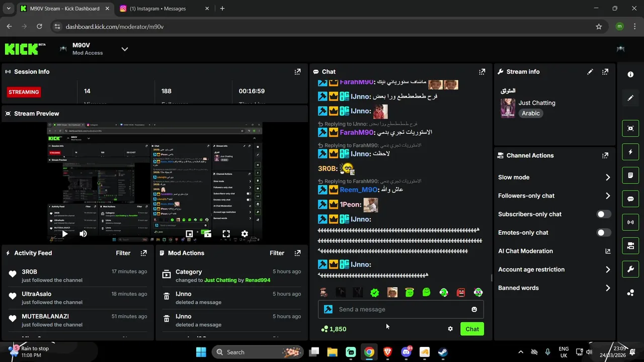The image size is (644, 362).
Task: Click the Kick logo in the header
Action: point(25,49)
